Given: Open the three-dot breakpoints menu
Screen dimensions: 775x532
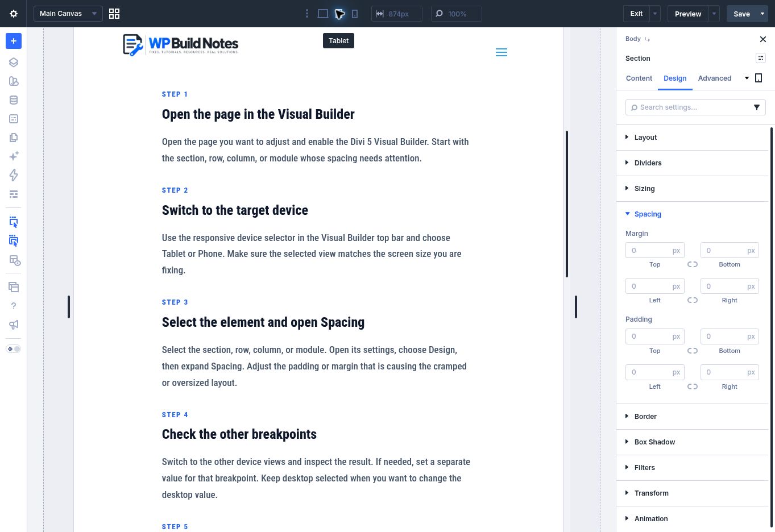Looking at the screenshot, I should (307, 14).
